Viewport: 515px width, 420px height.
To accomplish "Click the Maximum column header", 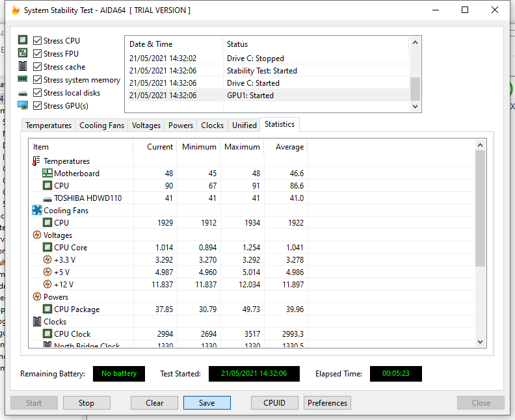I will tap(243, 147).
